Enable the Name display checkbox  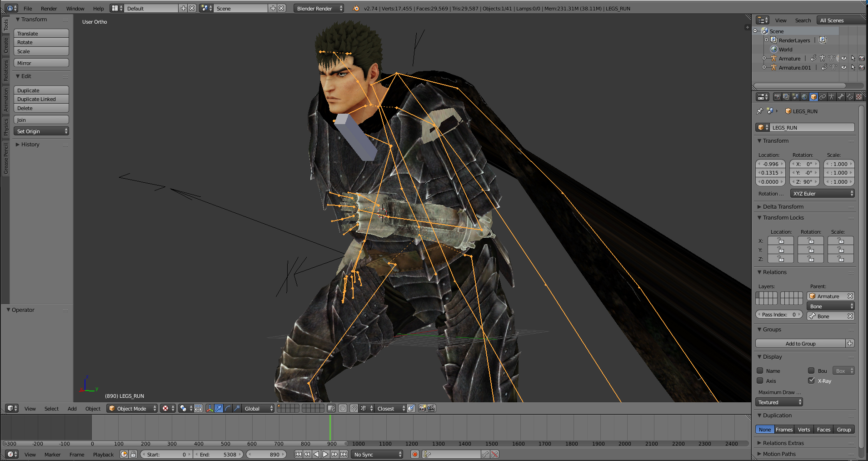760,371
